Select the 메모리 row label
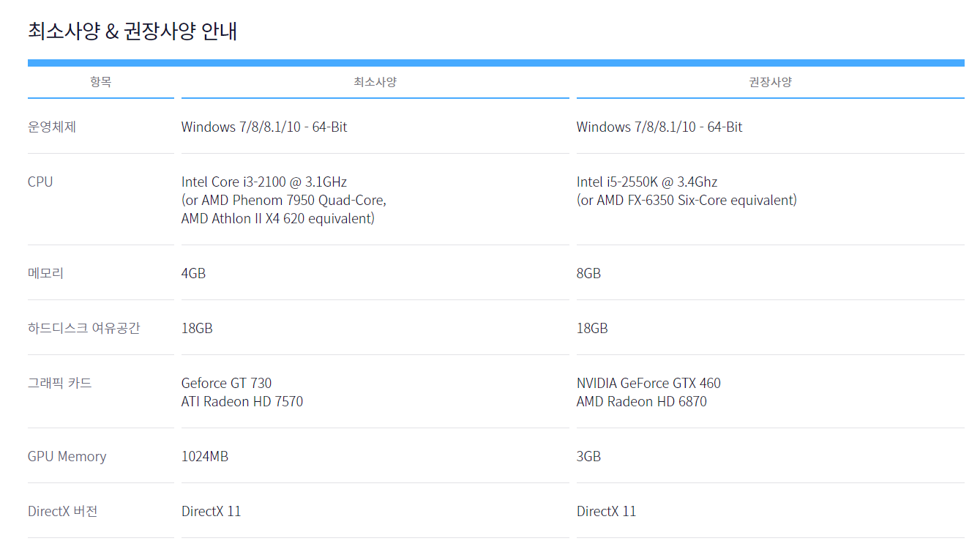 45,273
